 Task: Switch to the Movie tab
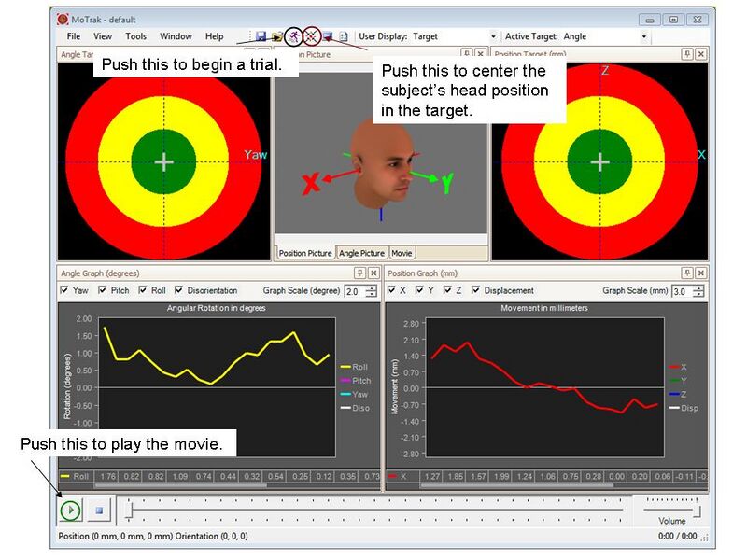click(402, 253)
